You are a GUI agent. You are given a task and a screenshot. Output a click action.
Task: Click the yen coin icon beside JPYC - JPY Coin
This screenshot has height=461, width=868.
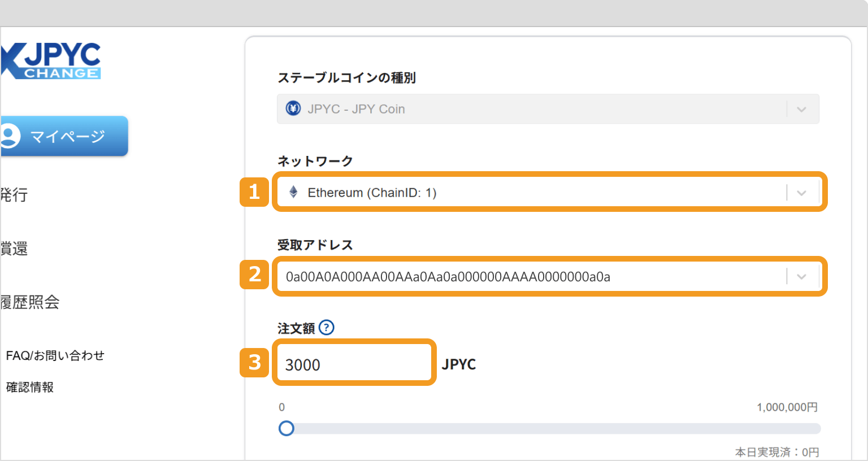click(293, 108)
